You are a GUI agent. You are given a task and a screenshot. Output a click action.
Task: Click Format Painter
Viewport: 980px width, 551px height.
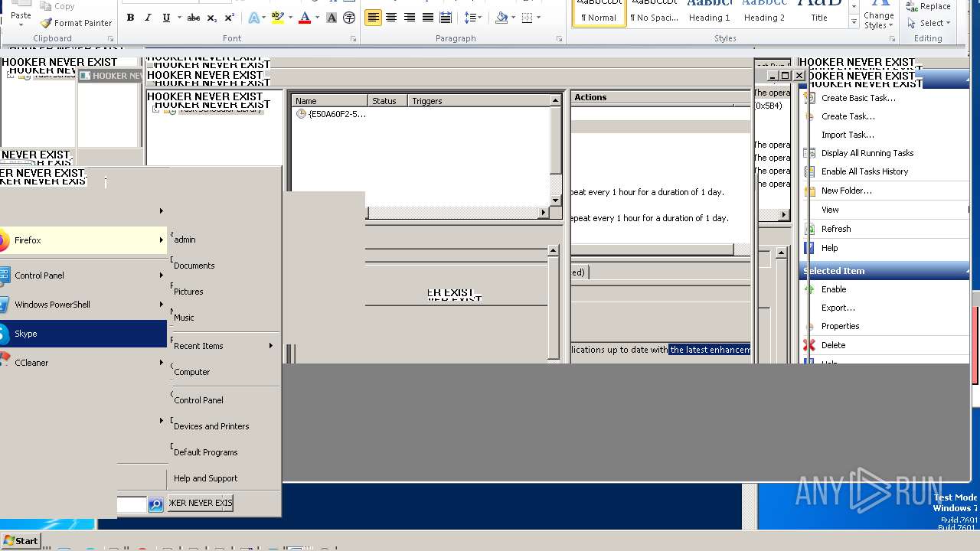pyautogui.click(x=77, y=23)
